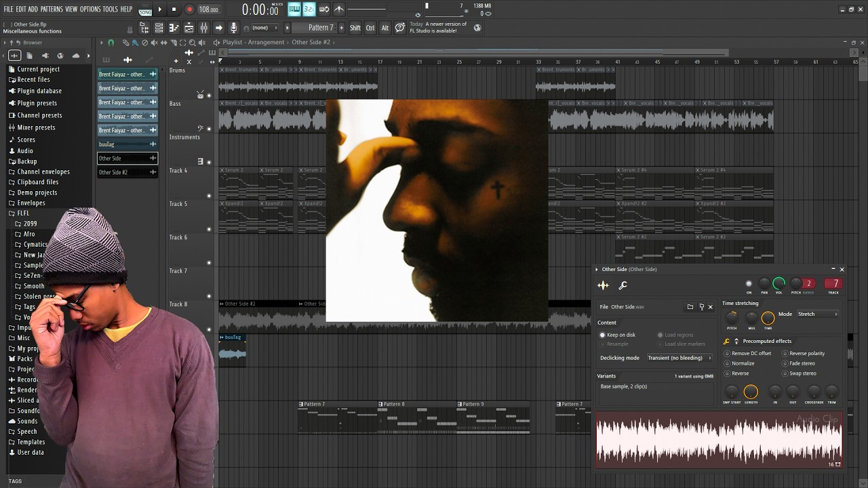Open the Declicking mode dropdown
The width and height of the screenshot is (868, 488).
(x=679, y=358)
